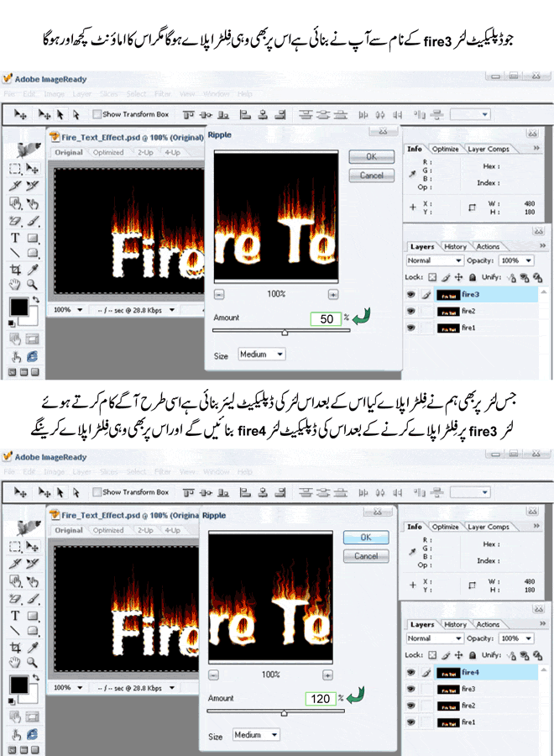Zoom out Ripple preview with Amount 50
The image size is (554, 756).
[x=219, y=294]
